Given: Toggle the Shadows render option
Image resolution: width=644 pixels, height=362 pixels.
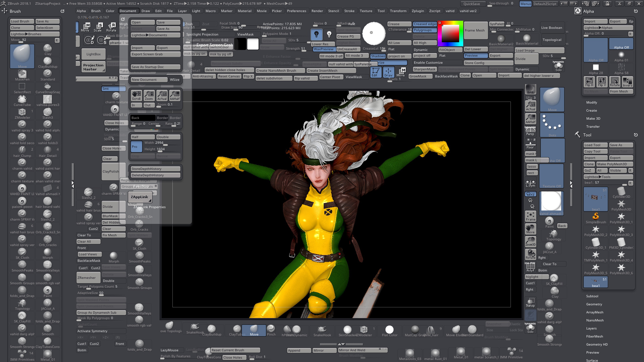Looking at the screenshot, I should pyautogui.click(x=378, y=56).
